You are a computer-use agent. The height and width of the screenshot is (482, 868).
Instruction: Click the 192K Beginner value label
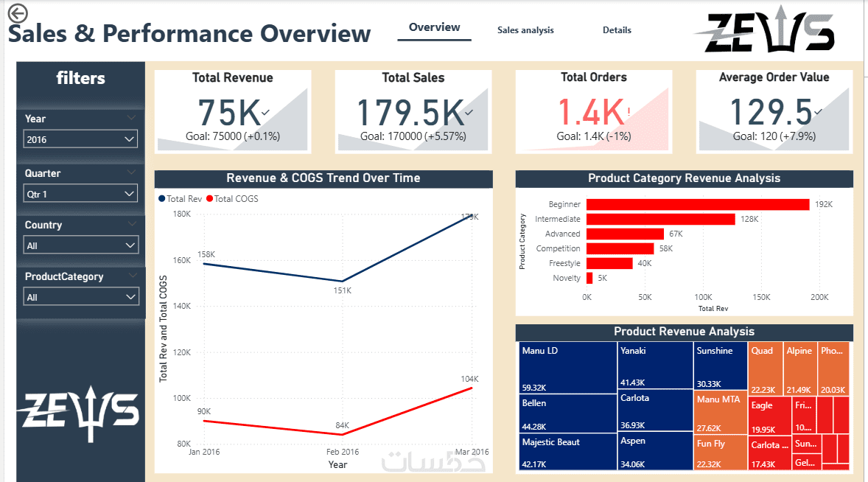[x=824, y=204]
